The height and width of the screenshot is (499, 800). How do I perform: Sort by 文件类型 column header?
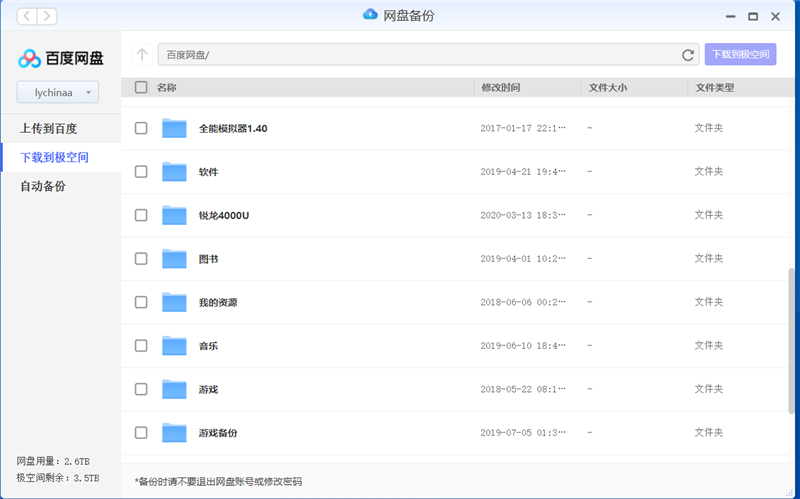click(715, 87)
